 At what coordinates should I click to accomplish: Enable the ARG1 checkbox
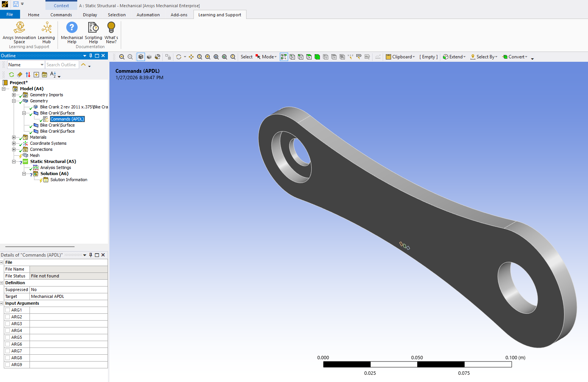tap(8, 310)
